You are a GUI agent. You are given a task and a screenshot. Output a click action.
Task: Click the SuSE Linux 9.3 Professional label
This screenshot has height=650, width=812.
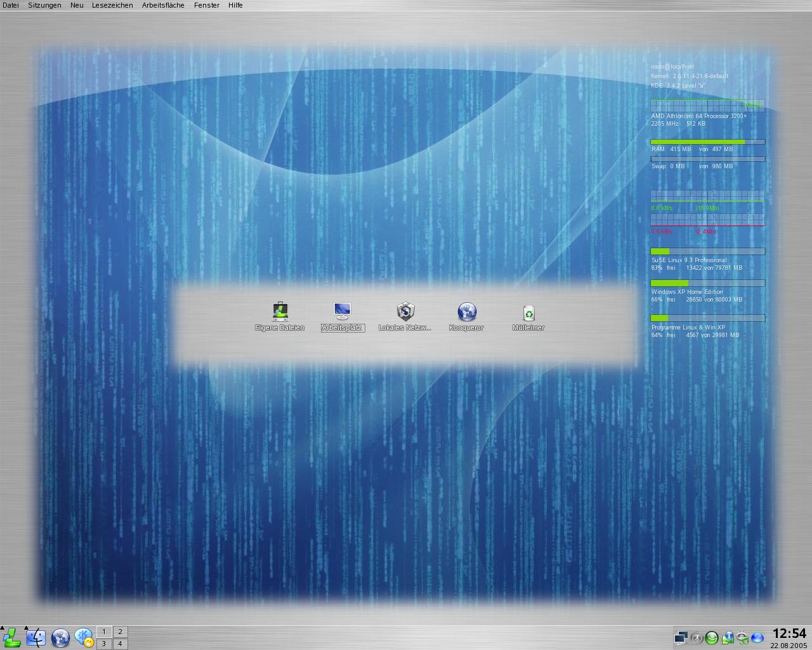(x=688, y=260)
